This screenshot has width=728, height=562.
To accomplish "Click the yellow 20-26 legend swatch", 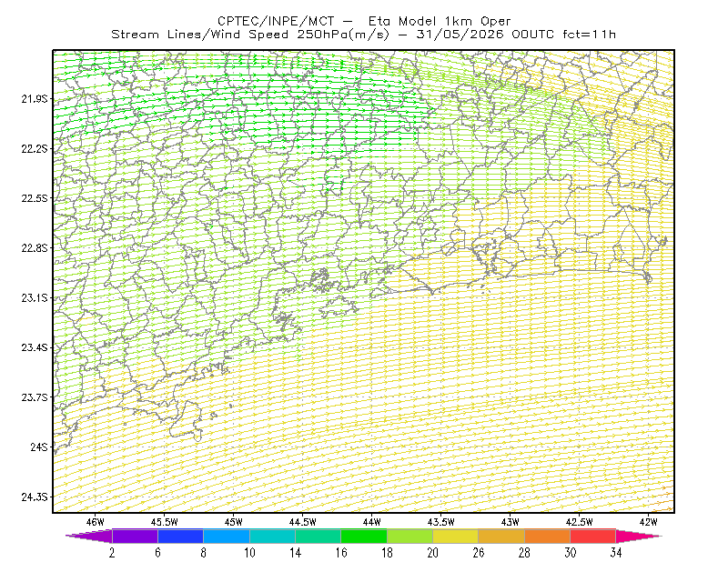I will click(x=456, y=536).
